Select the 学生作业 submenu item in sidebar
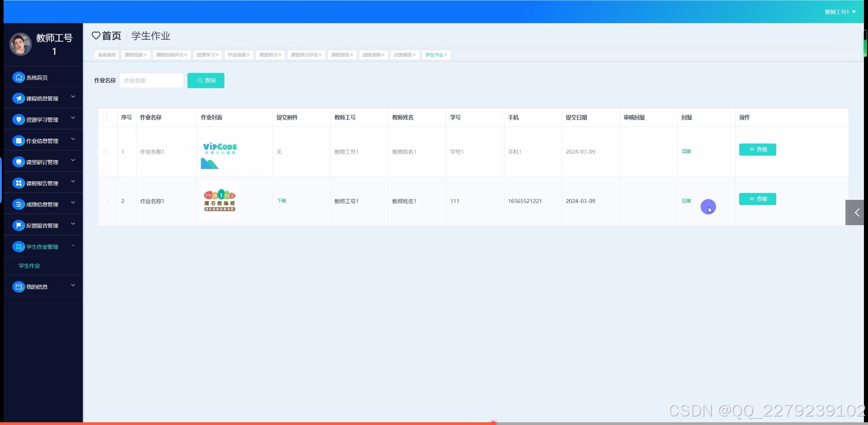The width and height of the screenshot is (868, 425). [29, 266]
